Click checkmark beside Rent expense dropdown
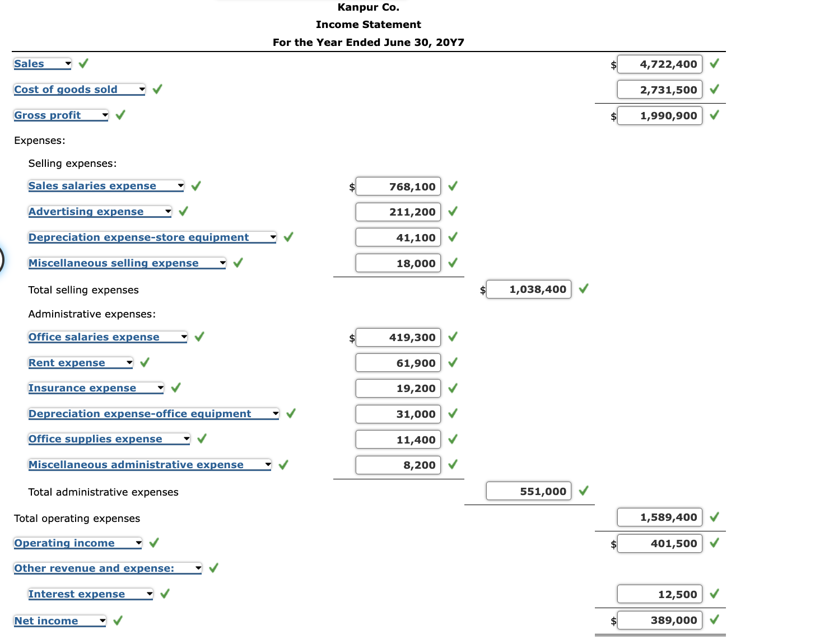The width and height of the screenshot is (829, 644). 145,362
